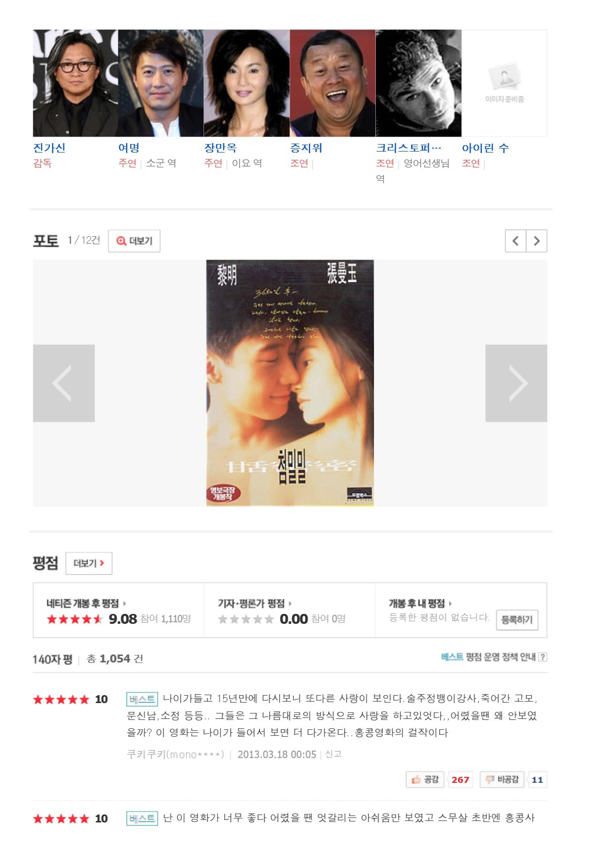Screen dimensions: 614x868
Task: Show previous poster using large left arrow
Action: [64, 383]
